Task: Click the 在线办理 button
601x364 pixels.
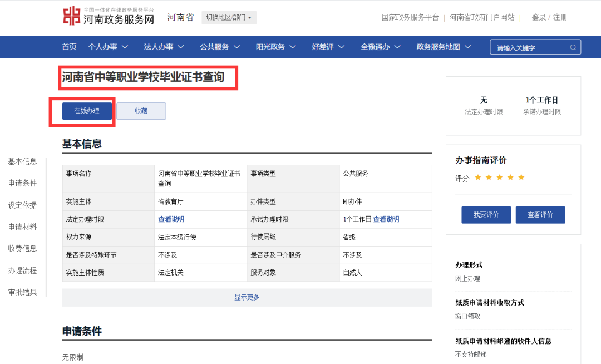Action: click(x=87, y=110)
